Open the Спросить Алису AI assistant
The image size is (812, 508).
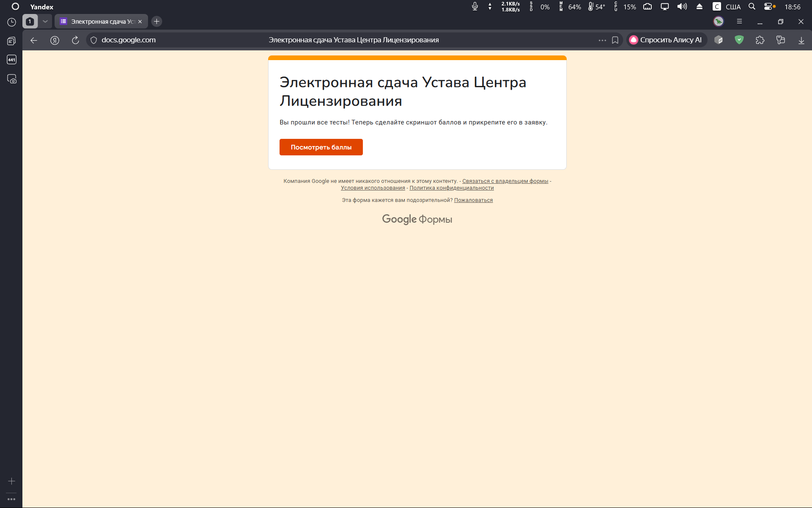666,40
